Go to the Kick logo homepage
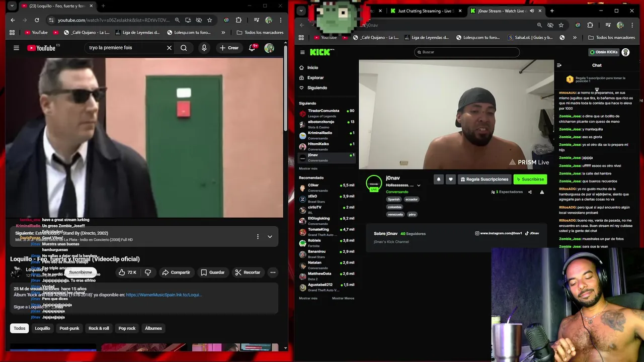This screenshot has height=362, width=644. click(321, 52)
